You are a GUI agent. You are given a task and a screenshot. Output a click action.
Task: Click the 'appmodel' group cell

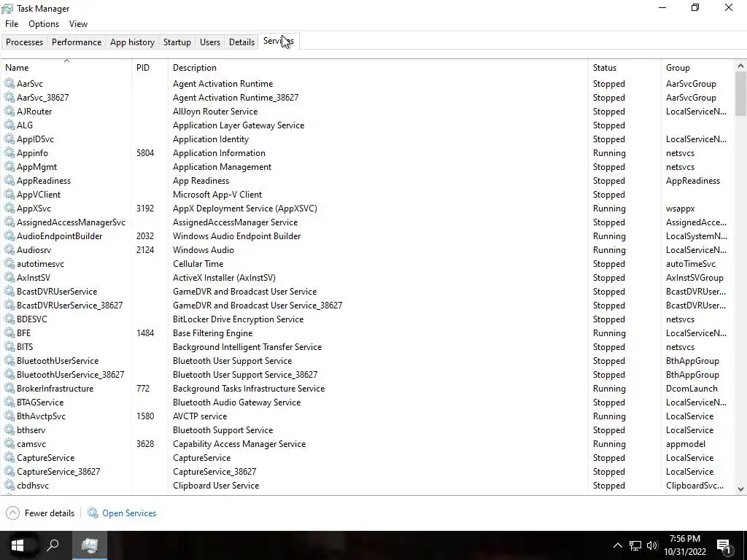pos(686,444)
